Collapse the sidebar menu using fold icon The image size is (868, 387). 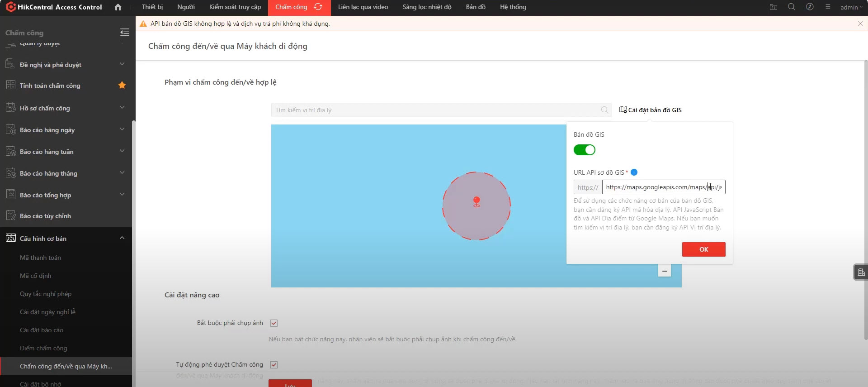click(x=124, y=33)
